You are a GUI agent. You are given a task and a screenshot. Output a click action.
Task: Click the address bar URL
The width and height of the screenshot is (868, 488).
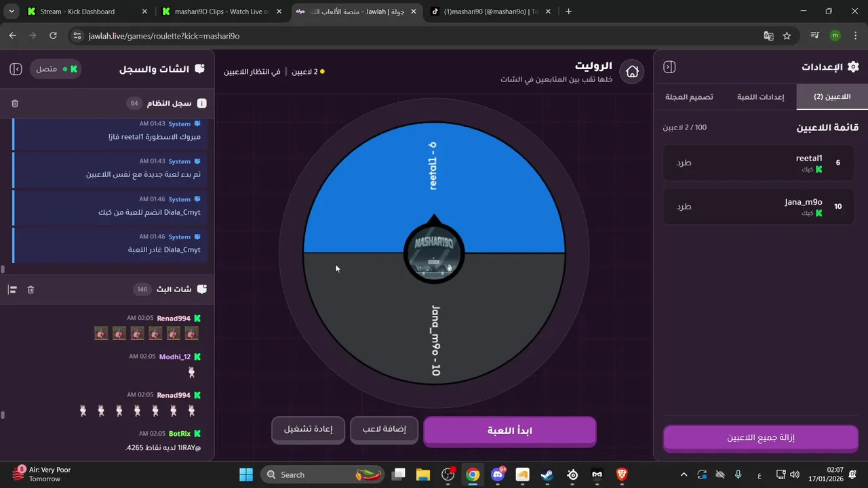[164, 36]
